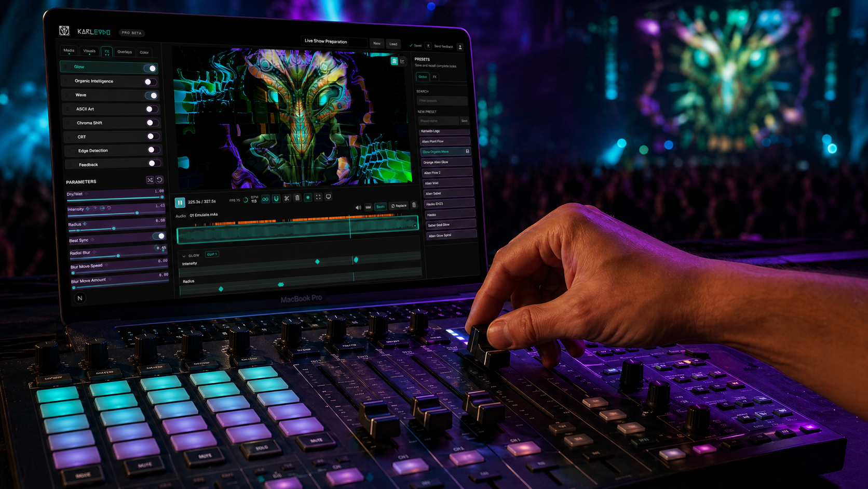Enable the Edge Detection toggle
The image size is (868, 489).
(154, 150)
